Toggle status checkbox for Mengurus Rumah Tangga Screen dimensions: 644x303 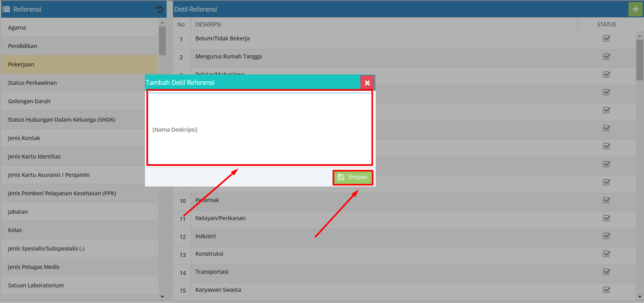[606, 57]
